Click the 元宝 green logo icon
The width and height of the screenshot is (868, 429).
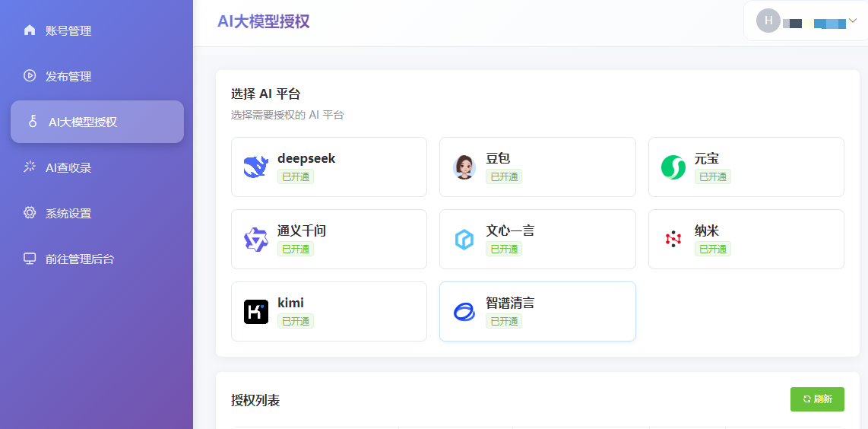pyautogui.click(x=673, y=167)
